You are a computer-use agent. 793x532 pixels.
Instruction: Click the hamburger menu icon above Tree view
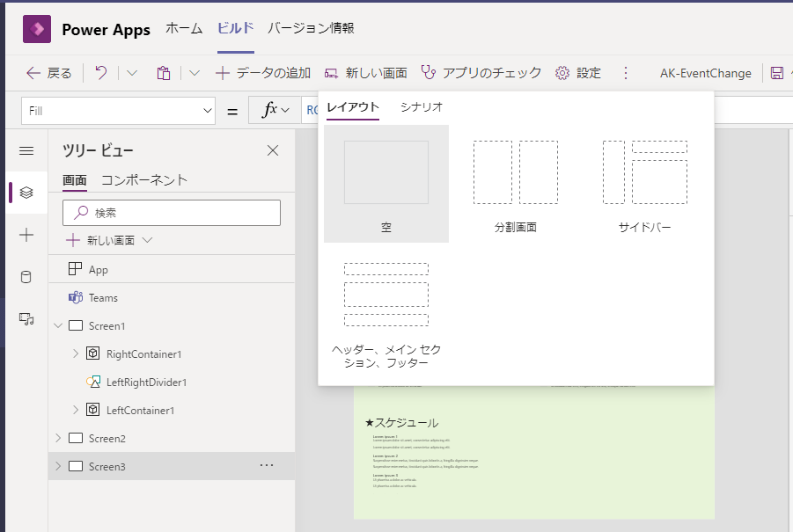click(x=26, y=149)
